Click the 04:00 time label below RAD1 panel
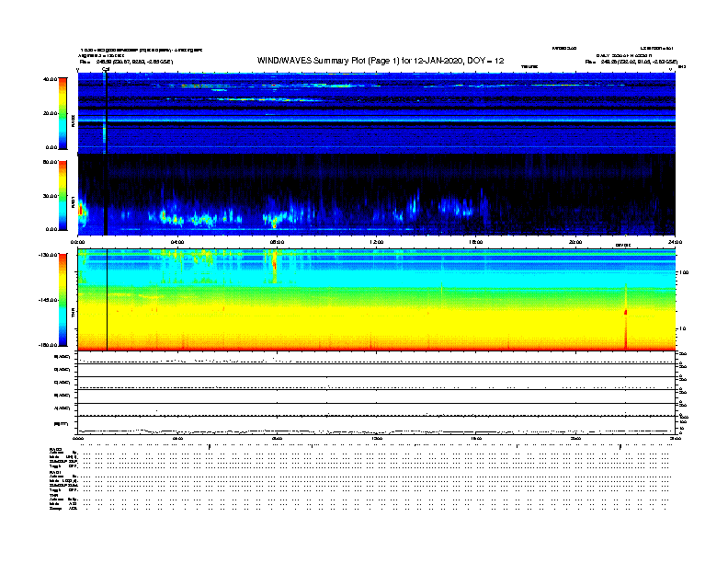Screen dimensions: 728x563 pos(177,242)
